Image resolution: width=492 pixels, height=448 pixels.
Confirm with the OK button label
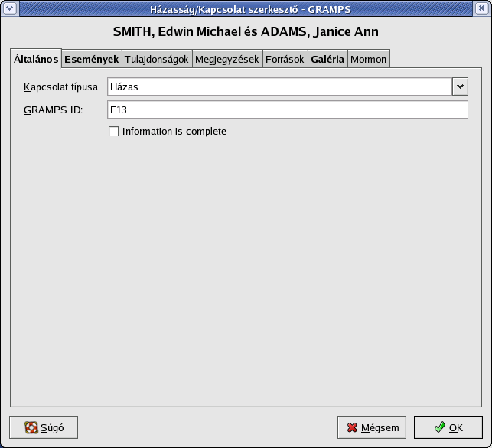tap(456, 428)
